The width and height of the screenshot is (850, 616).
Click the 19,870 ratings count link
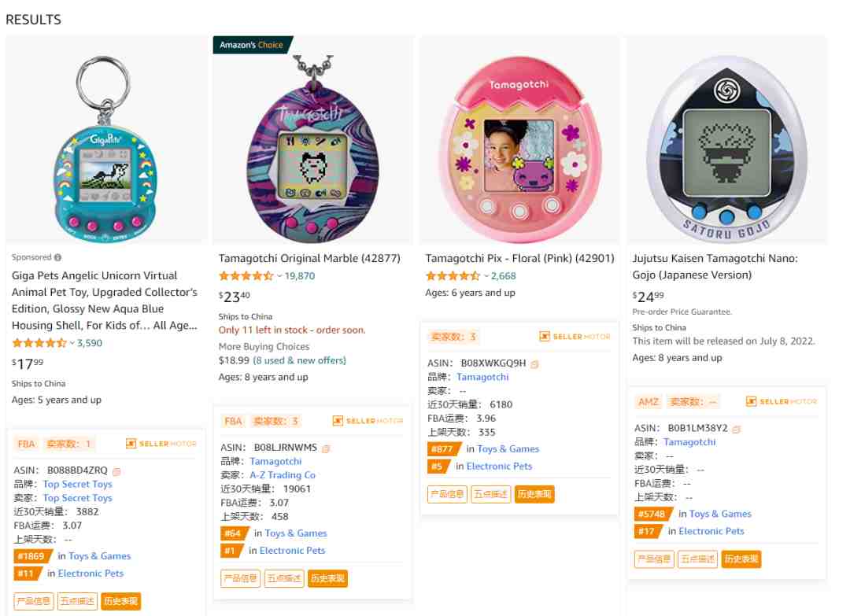[x=299, y=276]
